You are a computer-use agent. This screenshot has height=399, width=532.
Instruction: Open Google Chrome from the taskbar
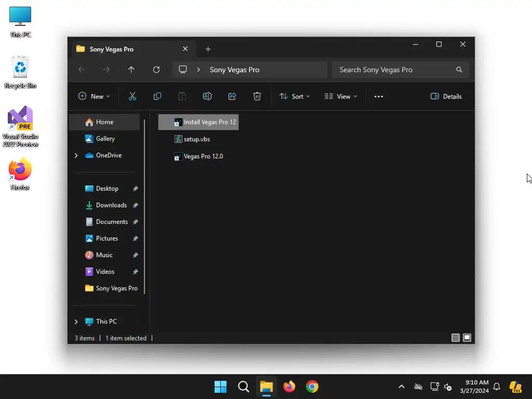tap(312, 387)
